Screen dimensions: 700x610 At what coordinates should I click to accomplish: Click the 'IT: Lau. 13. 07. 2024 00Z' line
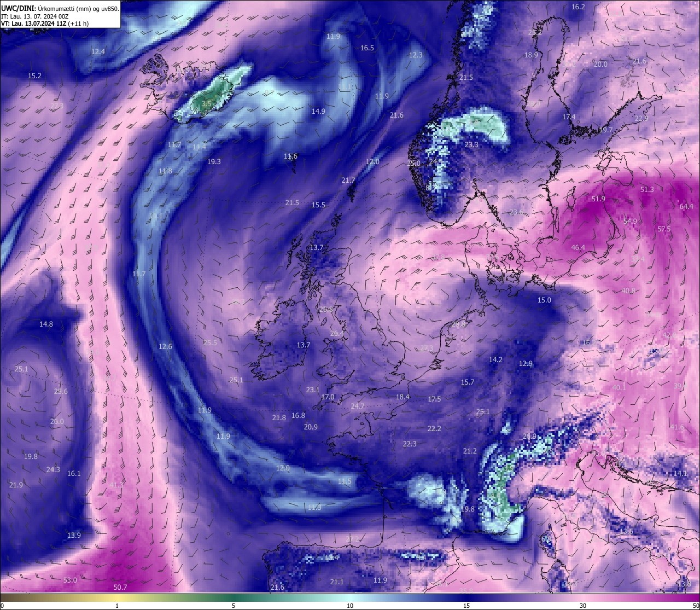pos(35,16)
